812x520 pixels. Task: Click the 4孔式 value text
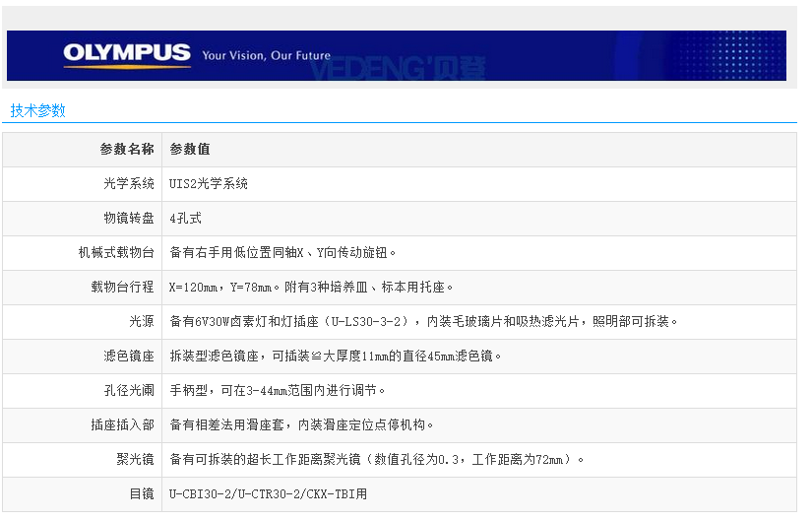(x=186, y=219)
